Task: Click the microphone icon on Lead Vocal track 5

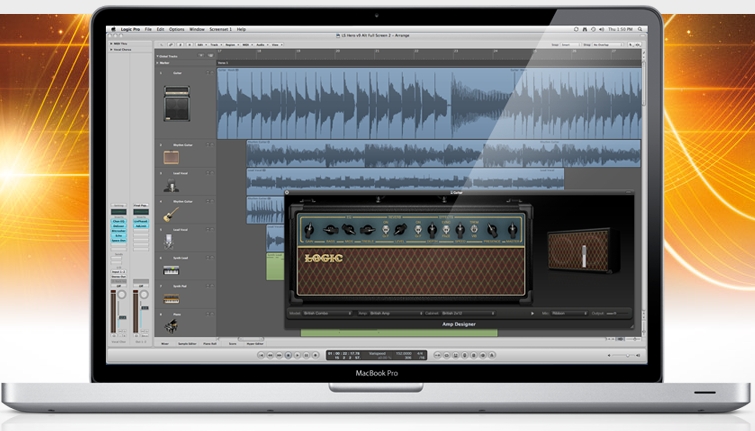Action: (x=169, y=242)
